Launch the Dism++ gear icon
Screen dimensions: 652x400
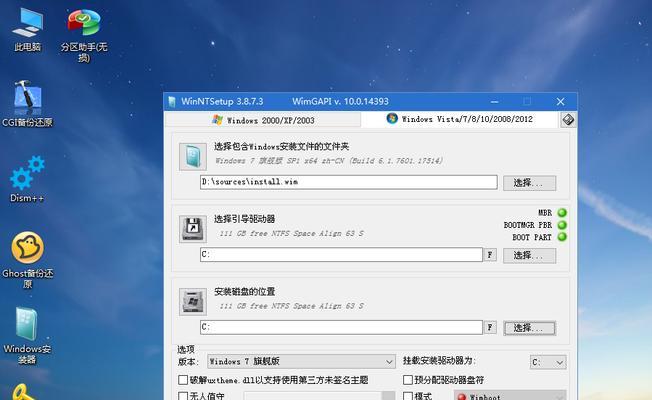click(x=27, y=179)
